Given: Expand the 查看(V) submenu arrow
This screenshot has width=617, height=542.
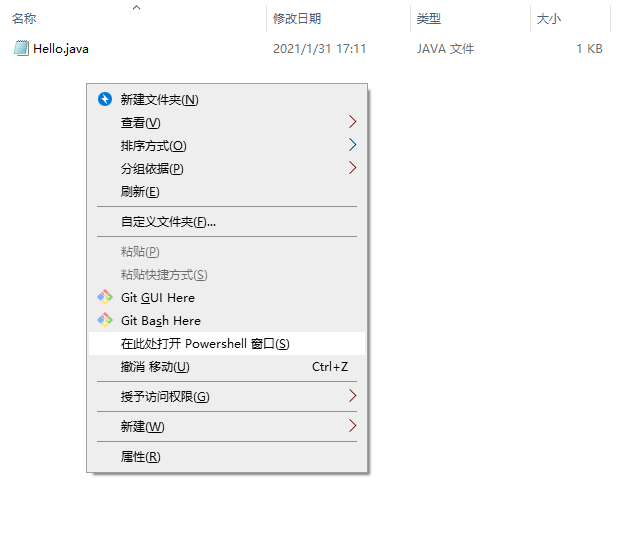Looking at the screenshot, I should pos(352,122).
